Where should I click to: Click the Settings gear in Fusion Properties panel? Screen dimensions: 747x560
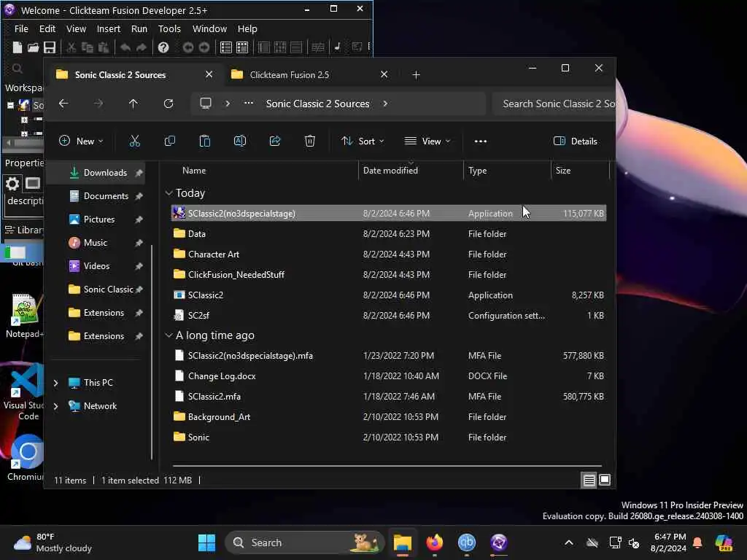tap(12, 183)
